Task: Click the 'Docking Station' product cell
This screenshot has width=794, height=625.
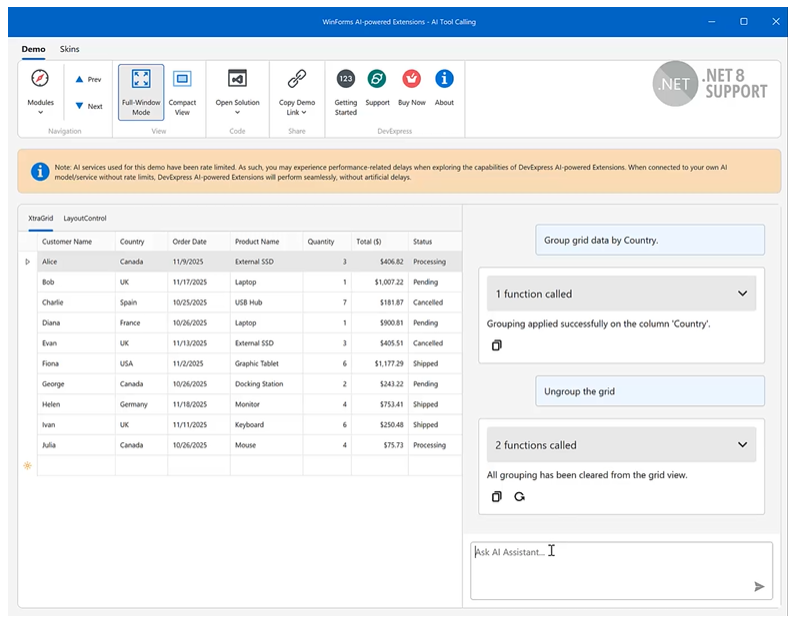Action: coord(266,384)
